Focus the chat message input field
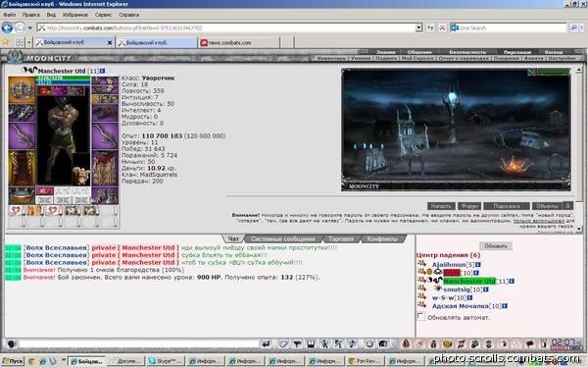588x368 pixels. coord(139,343)
